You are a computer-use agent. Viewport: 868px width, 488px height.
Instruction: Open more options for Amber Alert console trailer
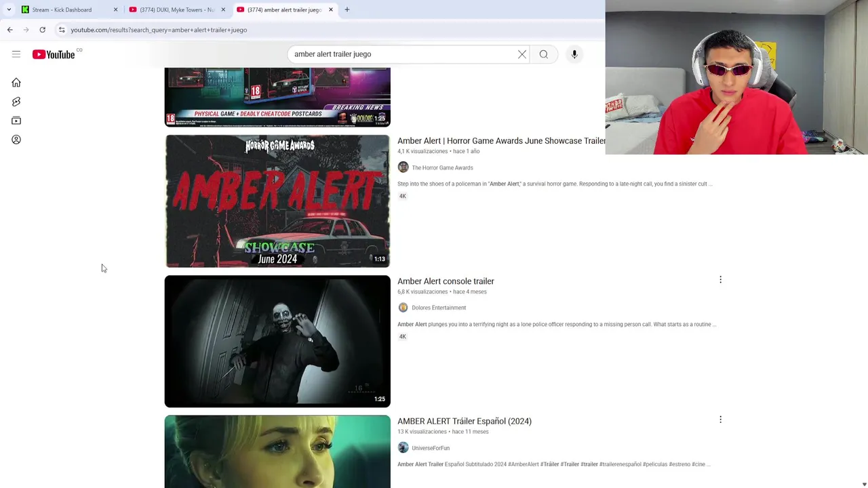pos(720,279)
